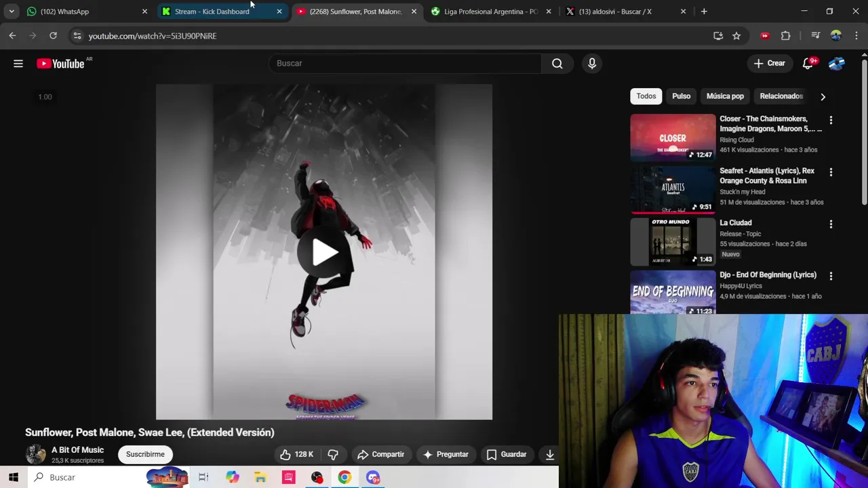This screenshot has width=868, height=488.
Task: Open Chrome three-dot menu
Action: pyautogui.click(x=856, y=36)
